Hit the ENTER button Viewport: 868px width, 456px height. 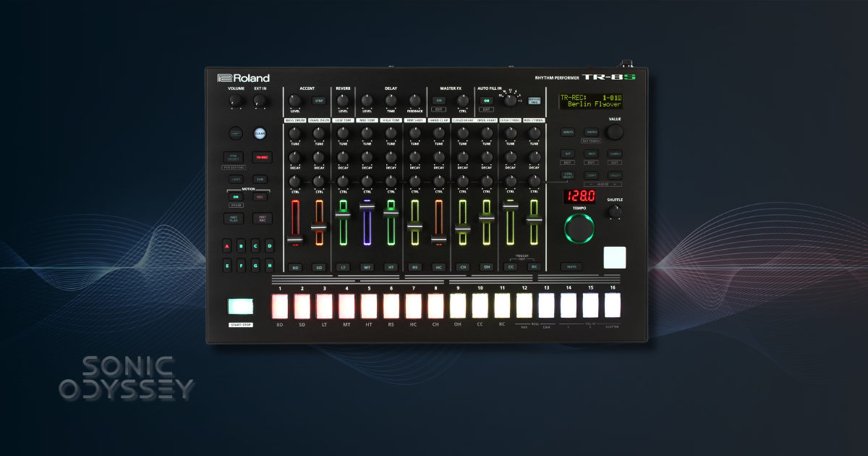pos(591,132)
